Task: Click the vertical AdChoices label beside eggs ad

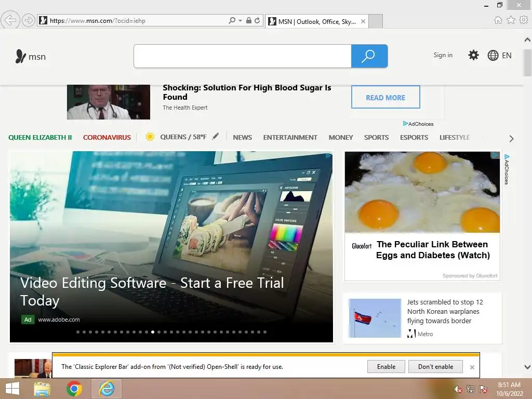Action: pos(507,169)
